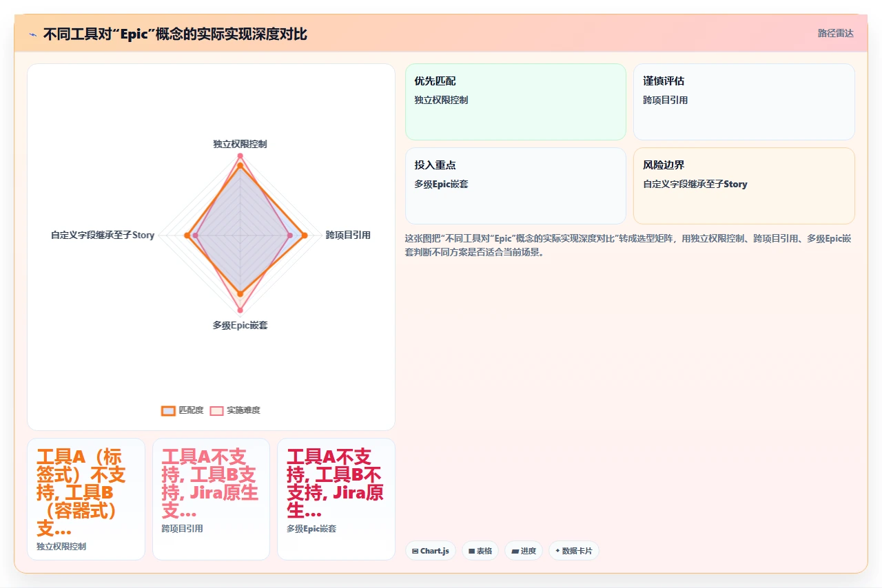Click 跨项目引用 caption under pink card
The image size is (882, 588).
point(182,529)
